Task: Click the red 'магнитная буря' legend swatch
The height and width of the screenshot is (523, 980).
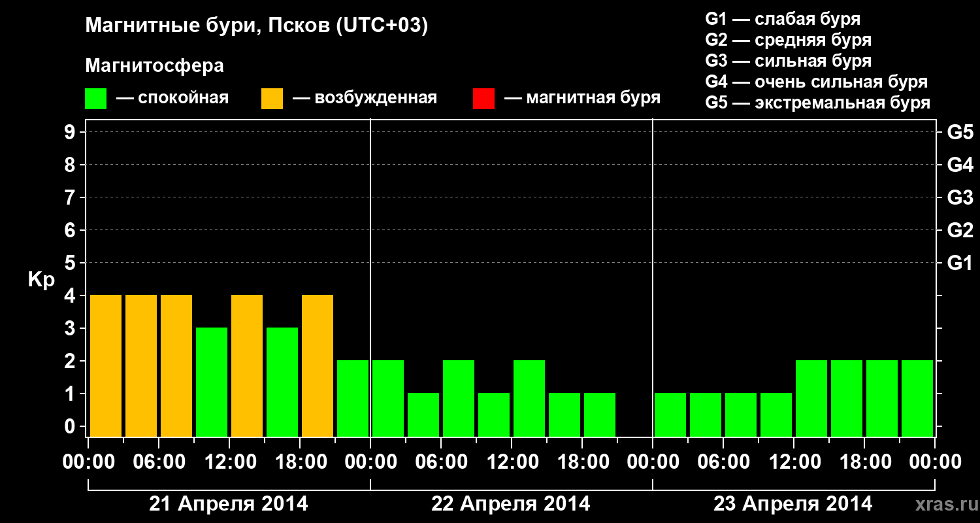Action: [x=483, y=99]
